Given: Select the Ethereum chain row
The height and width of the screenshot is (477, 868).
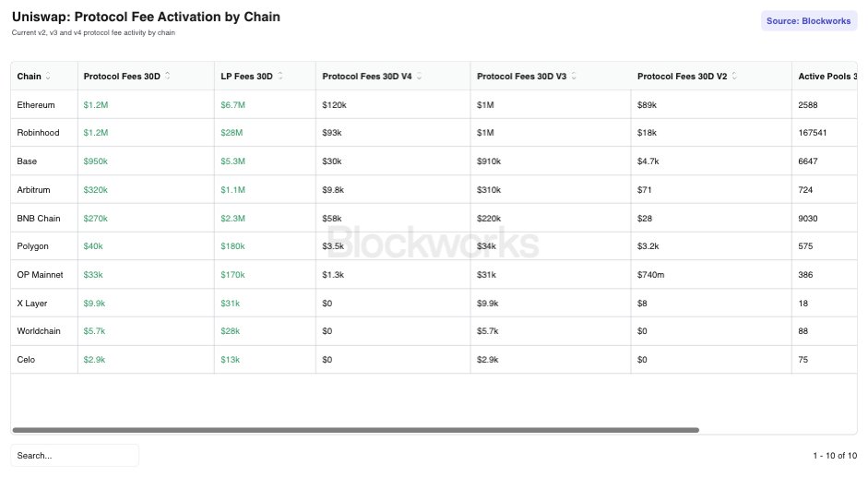Looking at the screenshot, I should tap(434, 104).
